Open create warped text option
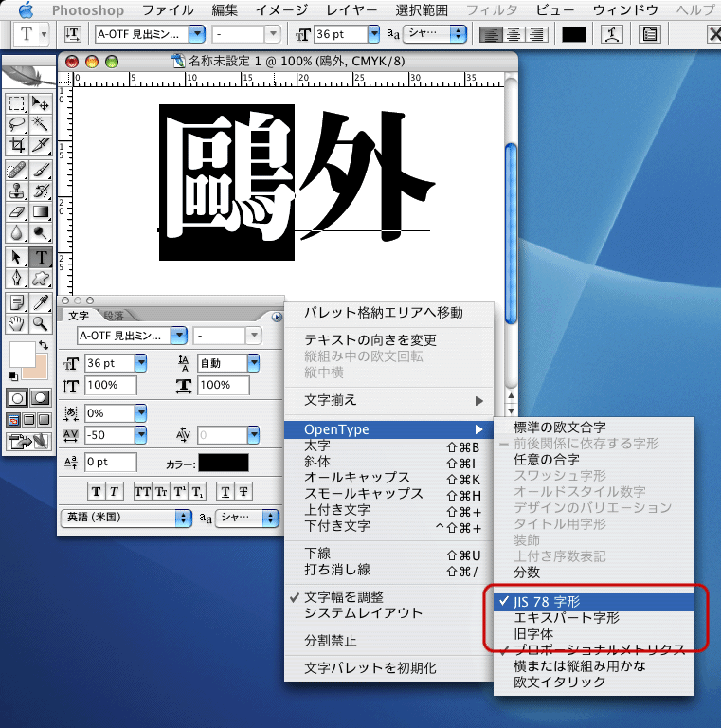 611,34
